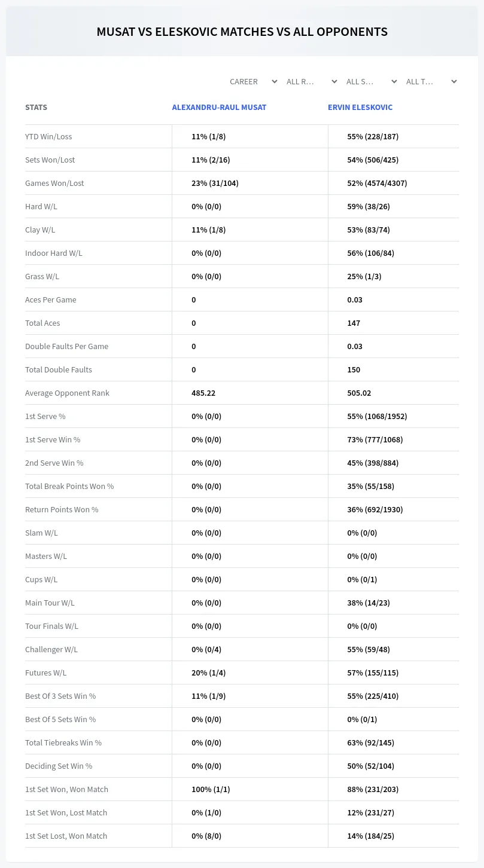The image size is (484, 868).
Task: Click the chevron arrow beside CAREER
Action: click(275, 81)
